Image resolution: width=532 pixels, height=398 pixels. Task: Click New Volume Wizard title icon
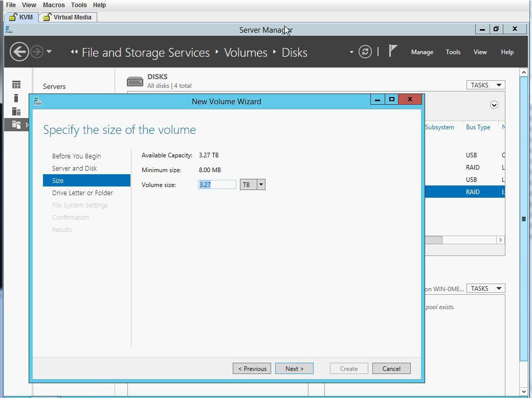[38, 101]
